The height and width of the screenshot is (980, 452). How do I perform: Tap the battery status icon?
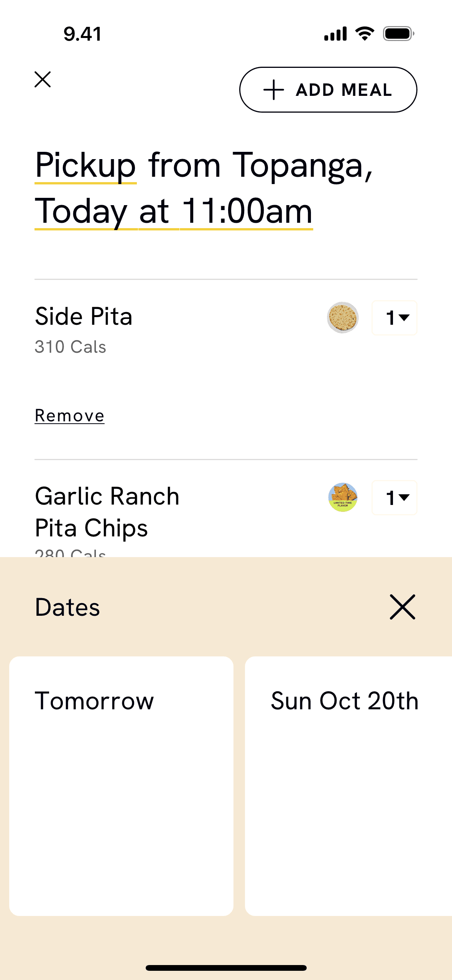click(398, 34)
